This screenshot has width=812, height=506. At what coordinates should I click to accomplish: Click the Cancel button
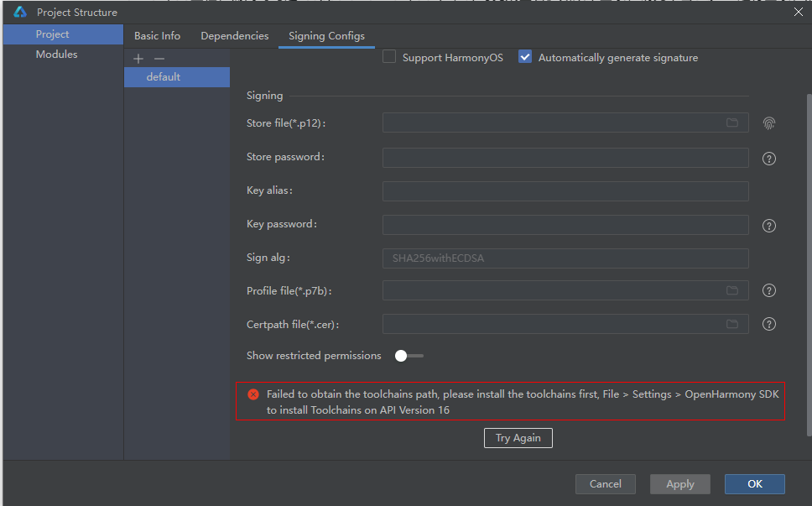606,484
